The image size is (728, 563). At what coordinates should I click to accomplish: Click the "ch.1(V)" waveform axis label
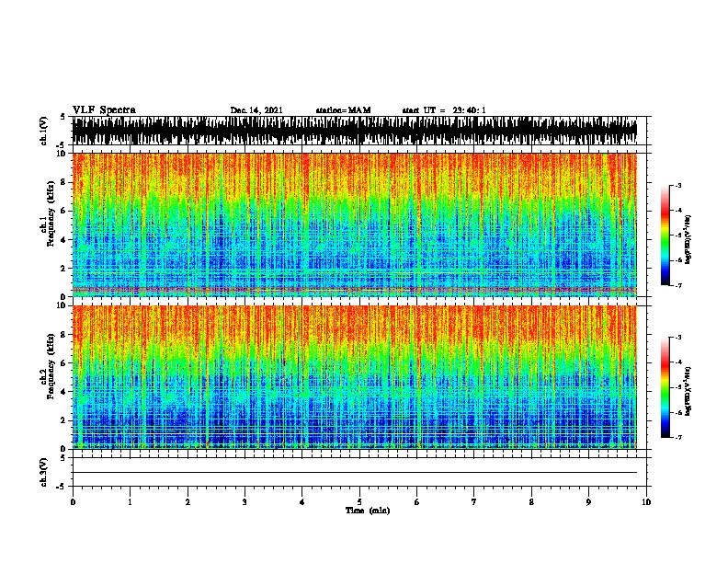44,131
